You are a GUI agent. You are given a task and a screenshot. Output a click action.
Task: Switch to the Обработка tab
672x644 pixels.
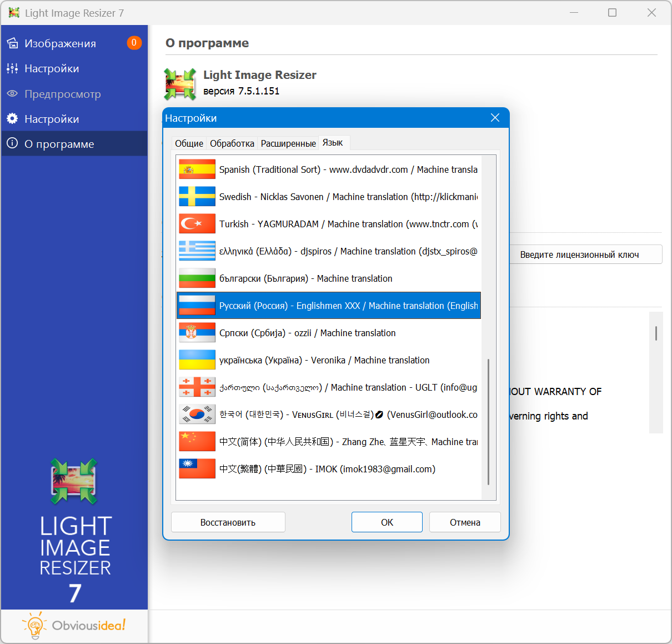(x=232, y=143)
